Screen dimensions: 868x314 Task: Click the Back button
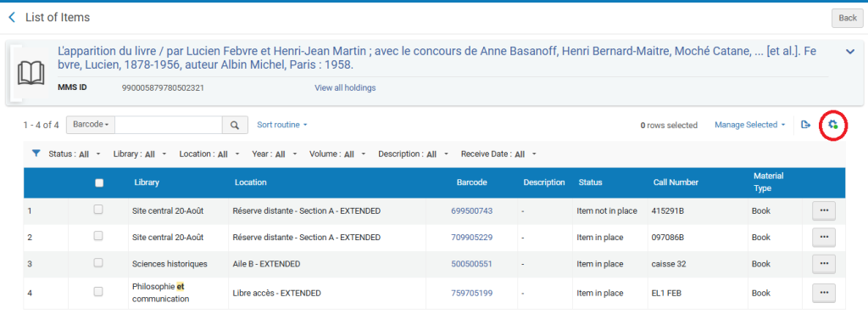847,18
